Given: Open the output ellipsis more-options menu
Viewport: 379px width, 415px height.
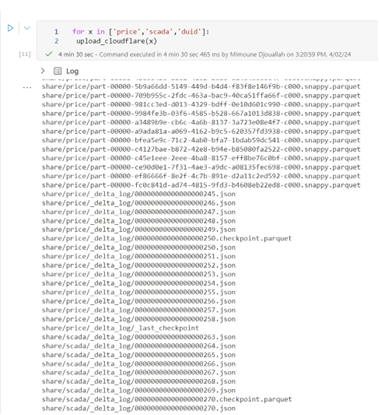Looking at the screenshot, I should [x=27, y=88].
